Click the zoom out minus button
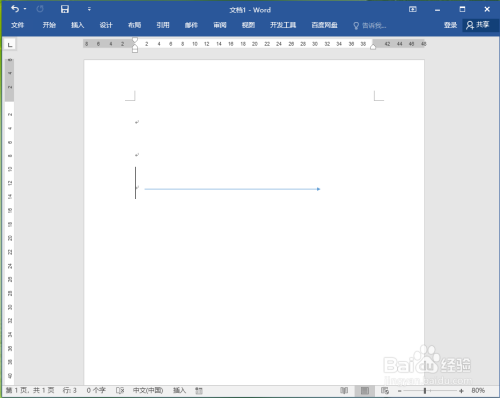This screenshot has height=398, width=500. pyautogui.click(x=399, y=391)
